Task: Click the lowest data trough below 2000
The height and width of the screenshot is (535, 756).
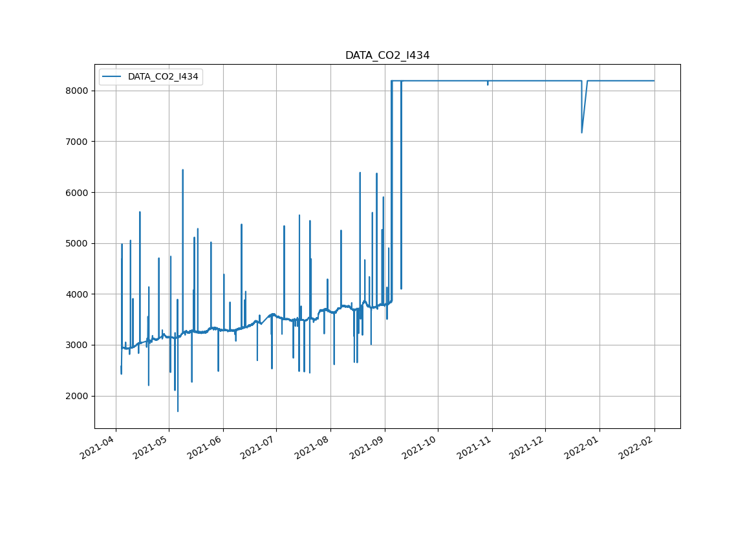Action: click(178, 411)
